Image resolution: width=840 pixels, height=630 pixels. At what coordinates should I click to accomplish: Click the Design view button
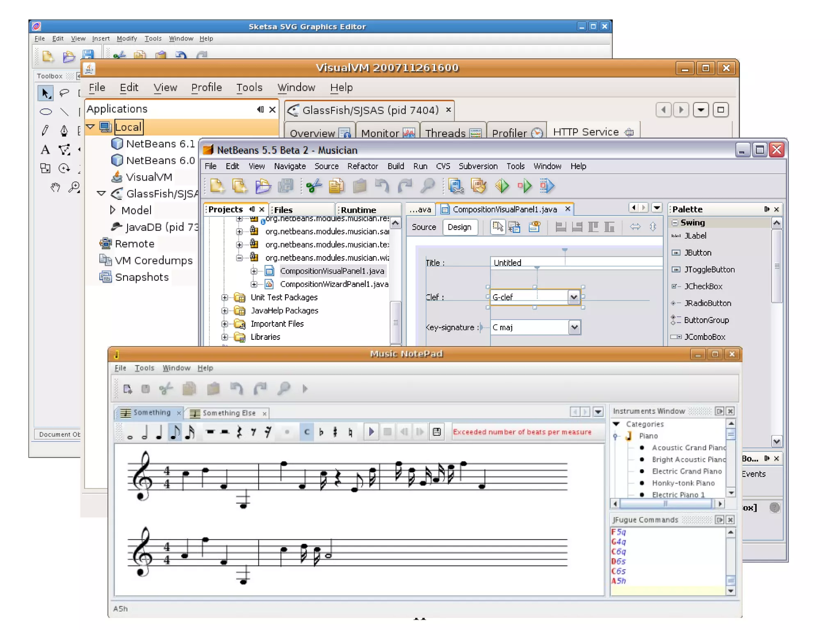pos(459,227)
